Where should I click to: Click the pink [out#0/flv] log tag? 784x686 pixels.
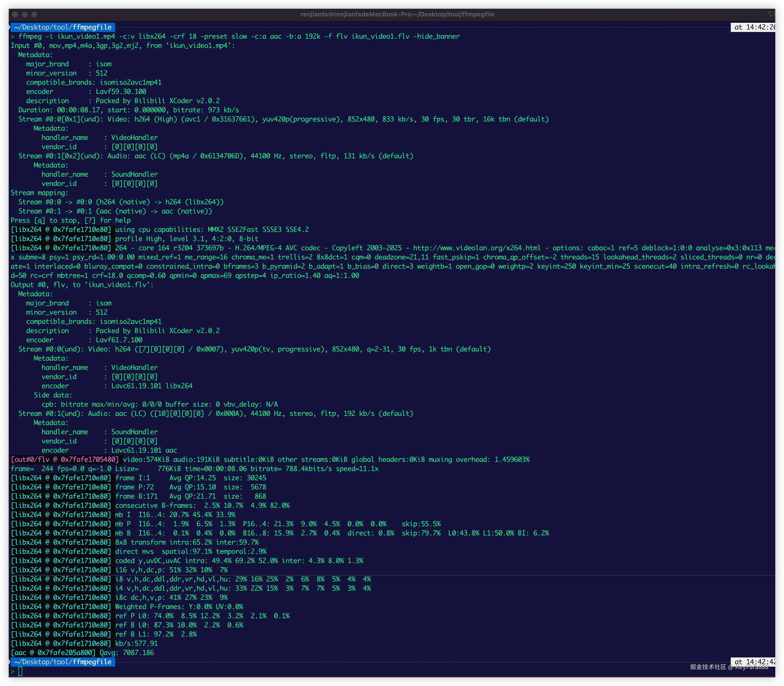pos(65,459)
